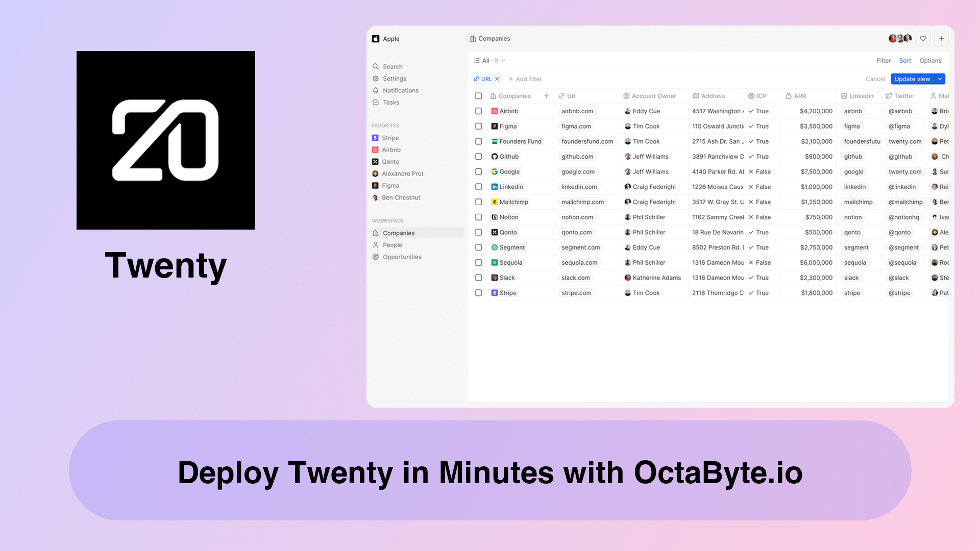Select the Sort tab in toolbar
Image resolution: width=980 pixels, height=551 pixels.
point(905,61)
